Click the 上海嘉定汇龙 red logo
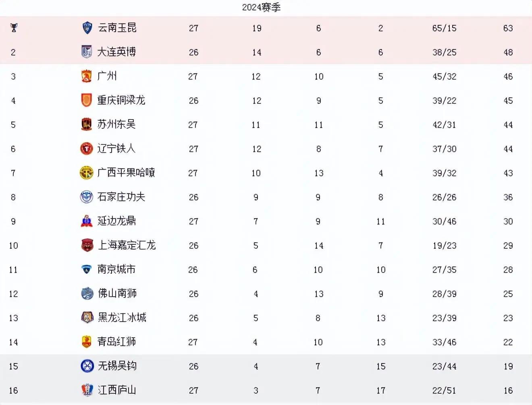 [87, 245]
